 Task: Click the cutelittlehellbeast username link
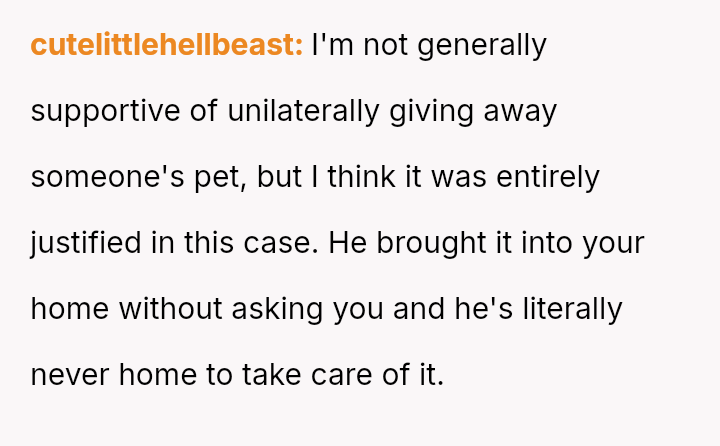[166, 46]
